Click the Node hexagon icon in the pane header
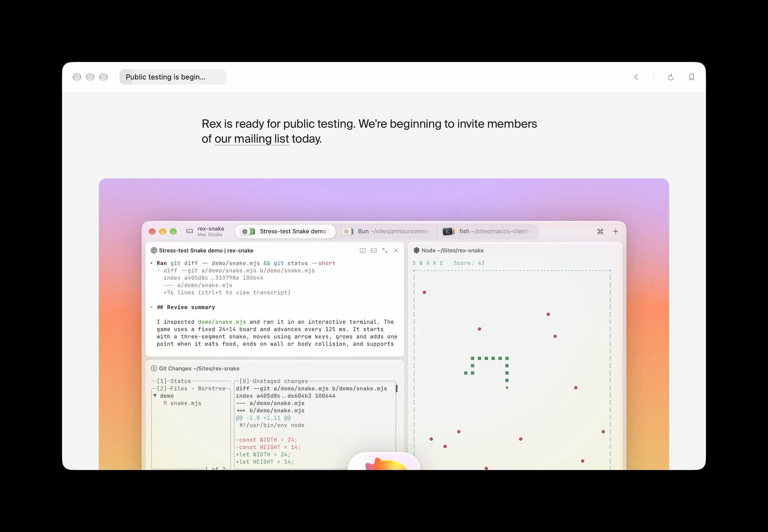The height and width of the screenshot is (532, 768). pos(416,250)
